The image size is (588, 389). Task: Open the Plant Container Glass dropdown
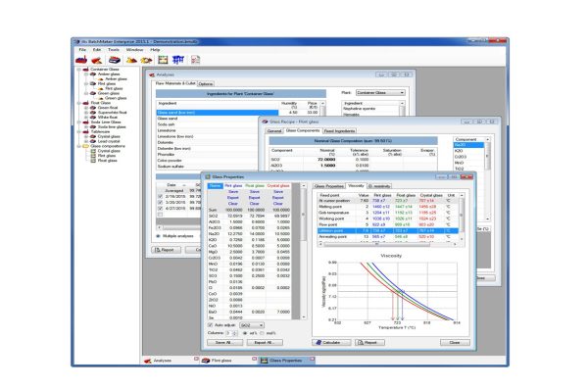click(380, 93)
